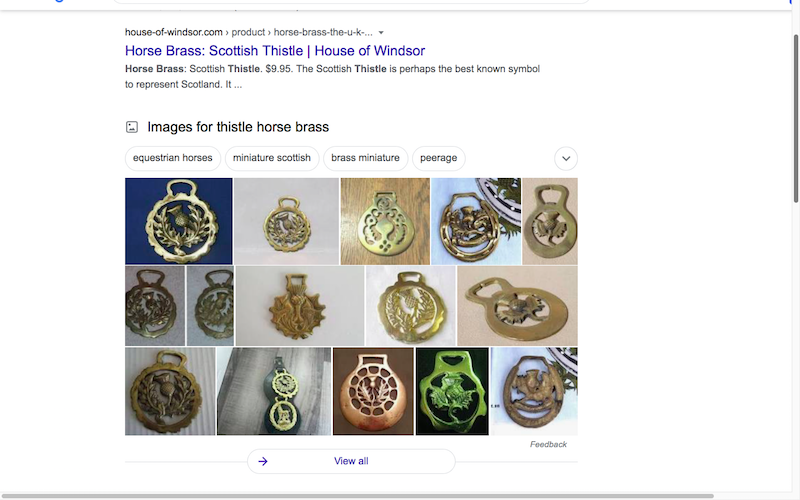Send Feedback on image results
This screenshot has width=800, height=500.
(548, 444)
